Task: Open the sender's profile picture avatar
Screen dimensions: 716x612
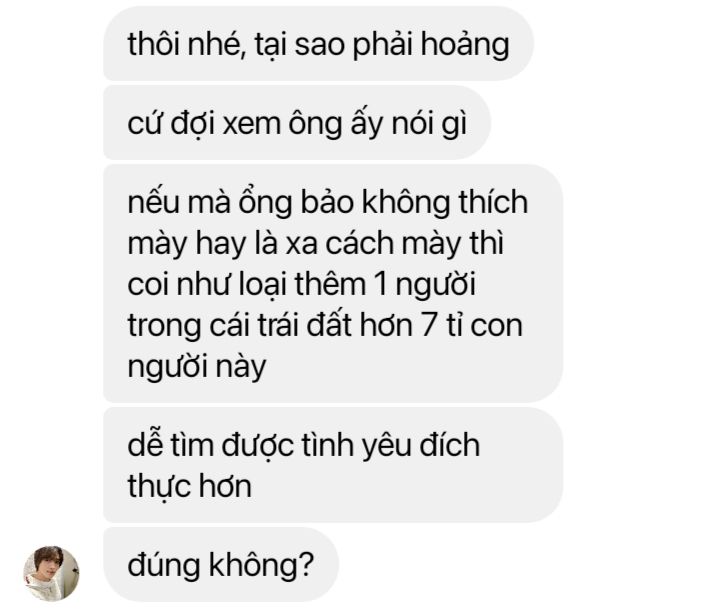Action: pyautogui.click(x=51, y=573)
